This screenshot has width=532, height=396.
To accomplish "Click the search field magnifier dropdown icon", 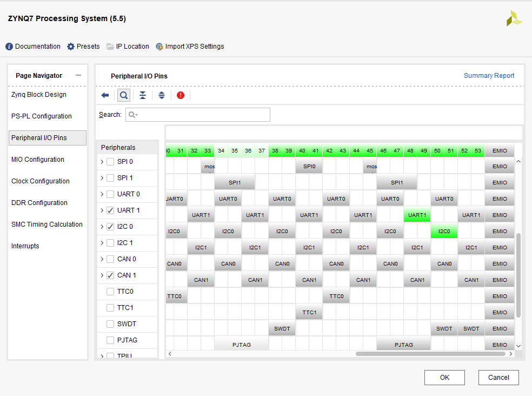I will pos(133,115).
